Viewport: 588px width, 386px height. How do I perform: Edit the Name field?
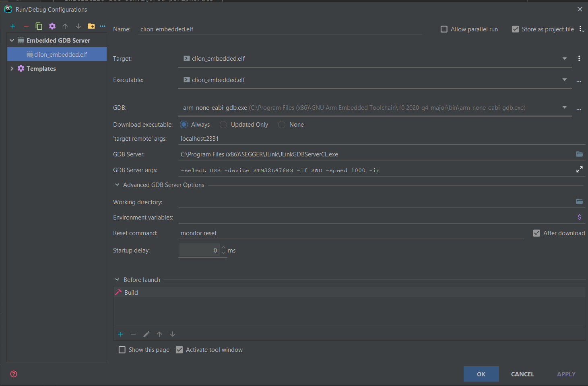280,29
